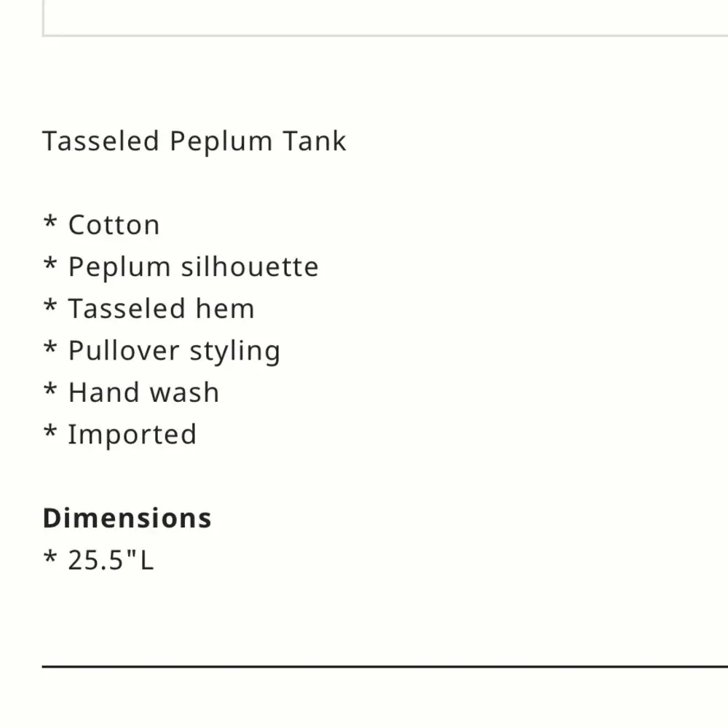Click the "Hand wash" care instruction
This screenshot has height=728, width=728.
pyautogui.click(x=143, y=393)
